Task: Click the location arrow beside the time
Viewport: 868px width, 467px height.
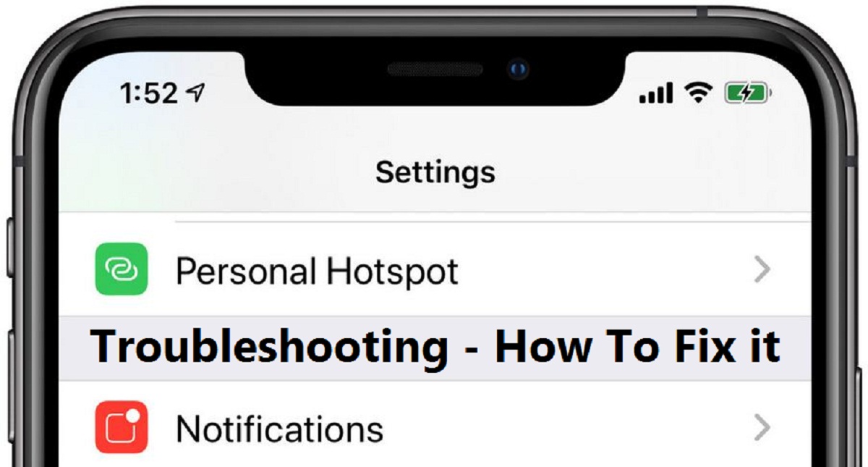Action: click(195, 93)
